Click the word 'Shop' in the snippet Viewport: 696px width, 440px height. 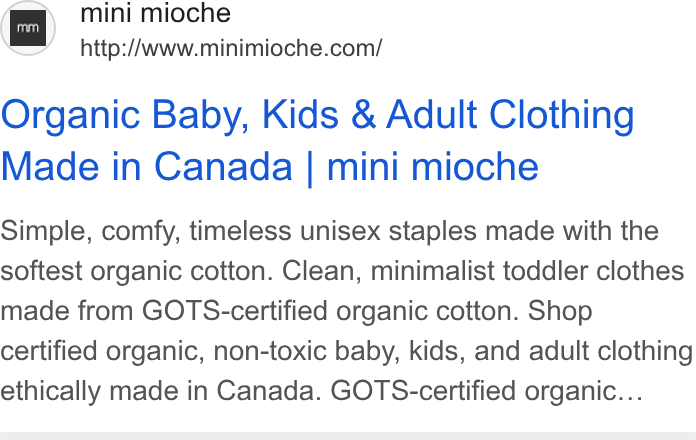(x=560, y=312)
